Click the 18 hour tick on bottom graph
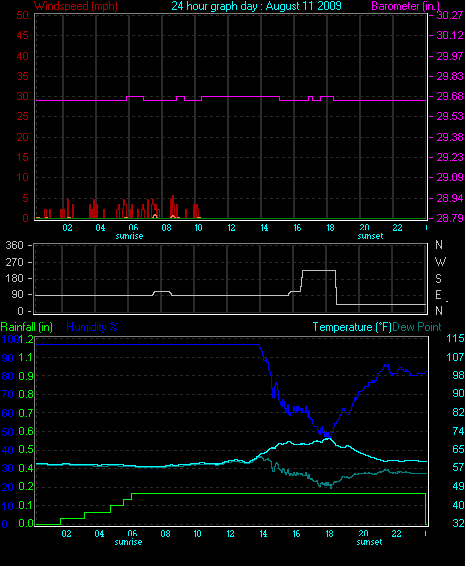Image resolution: width=465 pixels, height=566 pixels. 329,534
